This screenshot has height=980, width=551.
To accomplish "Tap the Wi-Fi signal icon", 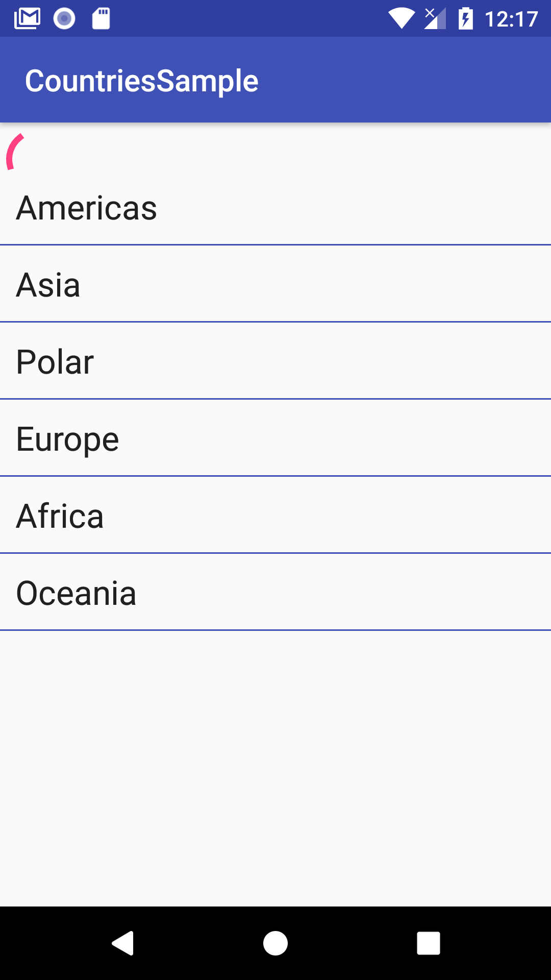I will click(x=402, y=19).
